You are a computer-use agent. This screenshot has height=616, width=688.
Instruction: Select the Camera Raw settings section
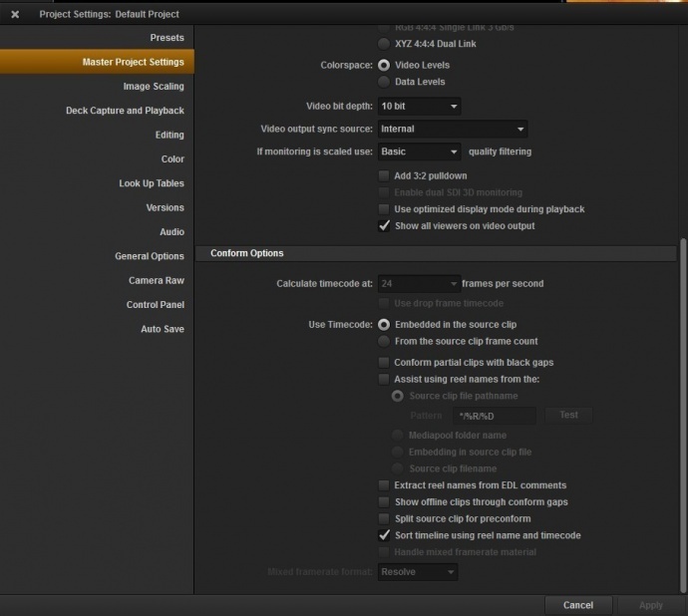tap(157, 280)
